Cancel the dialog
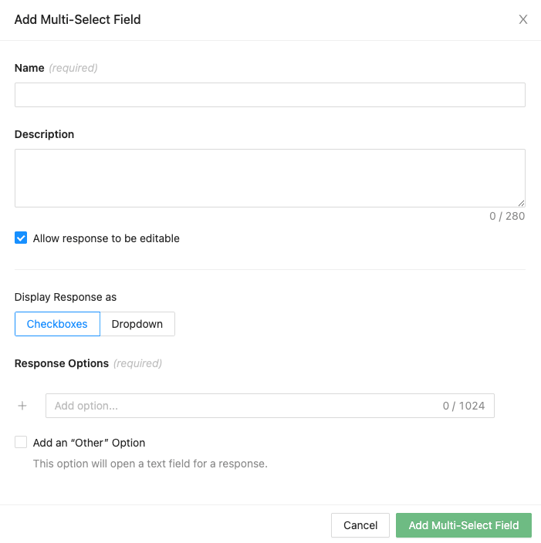Image resolution: width=541 pixels, height=543 pixels. [360, 525]
